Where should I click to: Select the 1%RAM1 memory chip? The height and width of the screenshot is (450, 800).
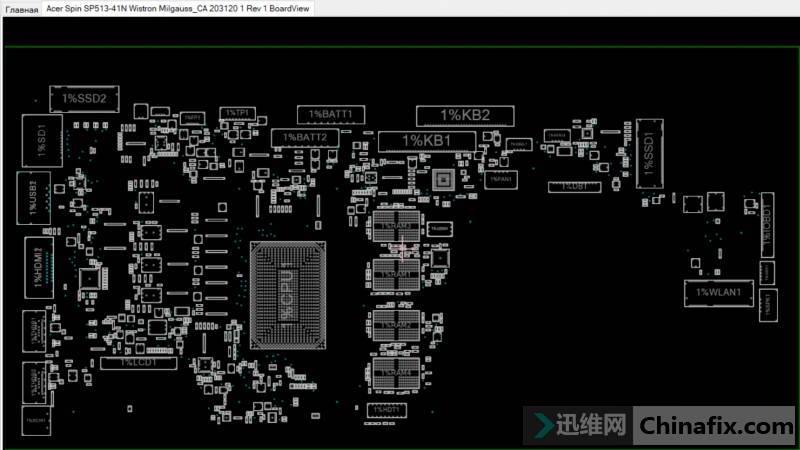(x=396, y=274)
